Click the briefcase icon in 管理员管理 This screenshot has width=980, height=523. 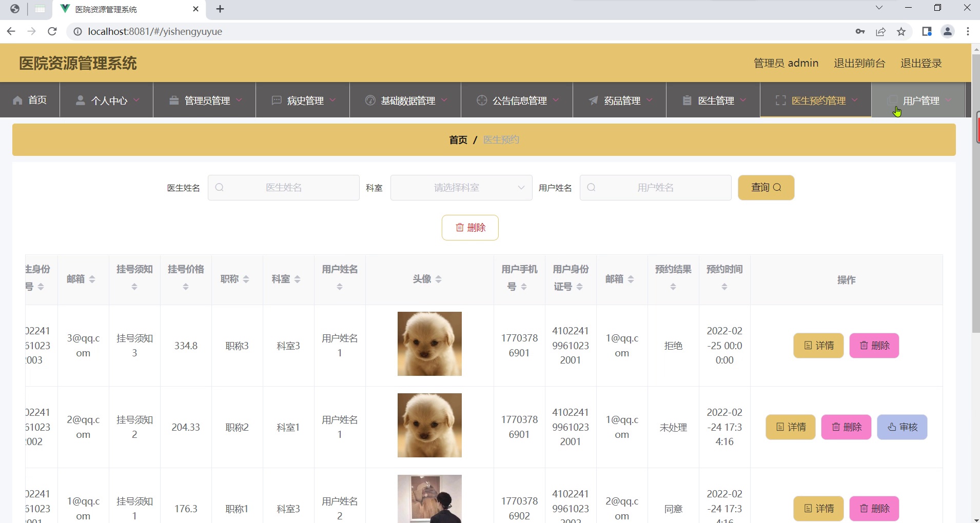point(174,100)
